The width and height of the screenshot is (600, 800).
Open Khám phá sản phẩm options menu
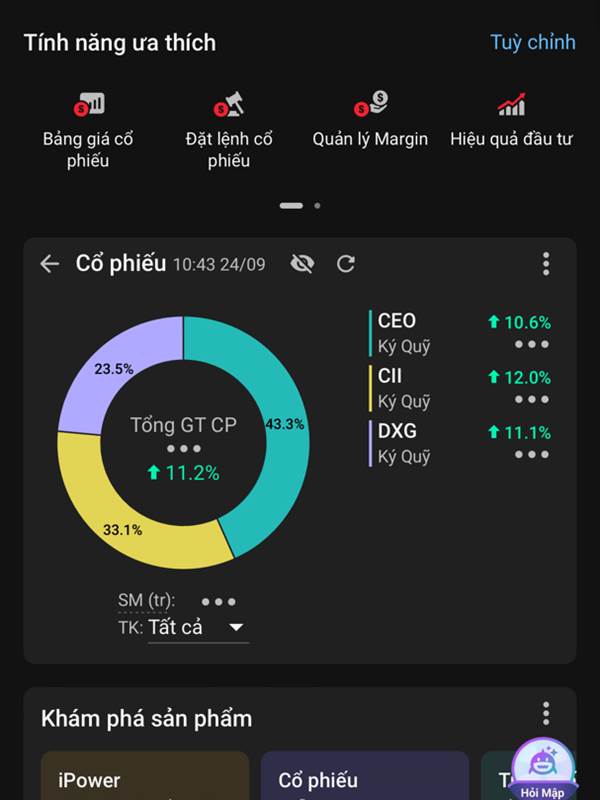pos(546,713)
